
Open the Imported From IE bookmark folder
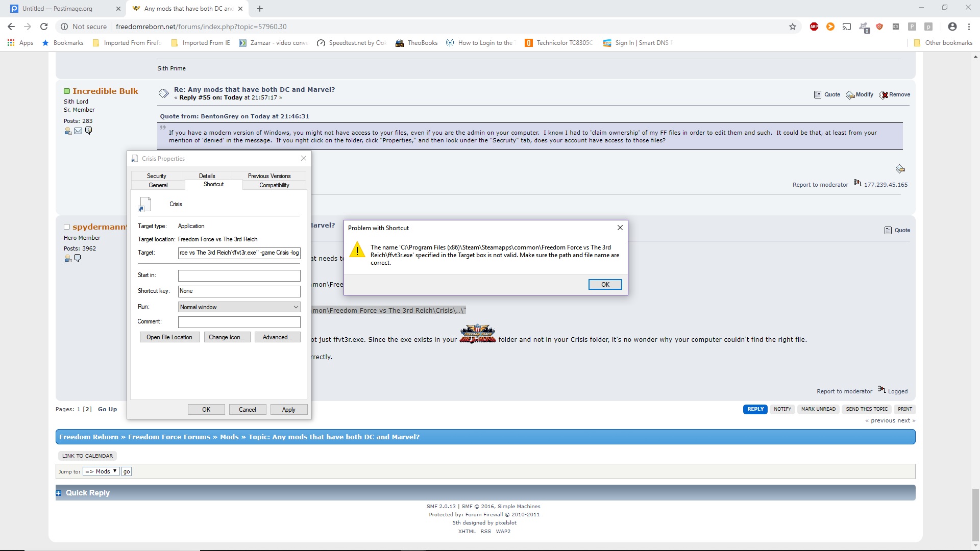tap(201, 43)
